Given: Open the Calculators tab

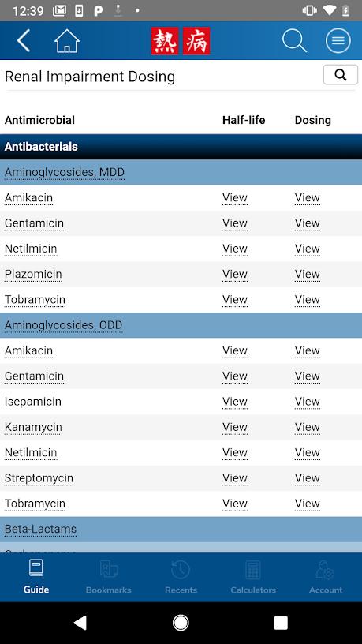Looking at the screenshot, I should (253, 578).
